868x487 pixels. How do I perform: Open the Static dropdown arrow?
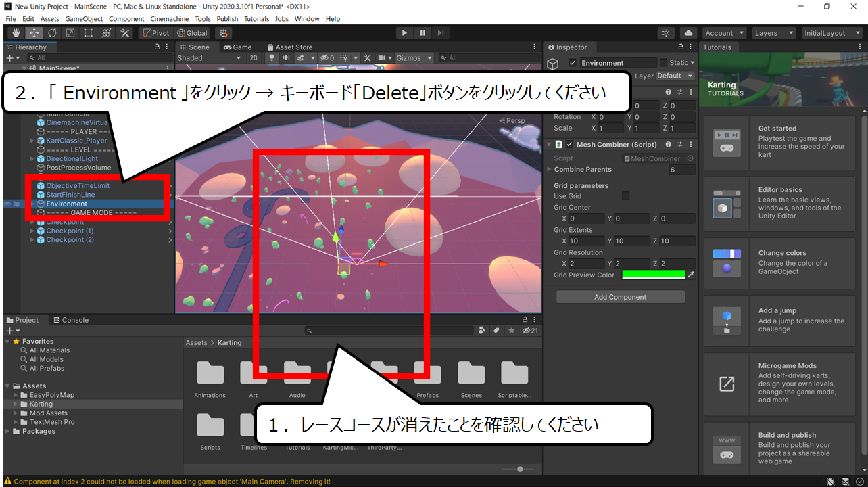692,63
